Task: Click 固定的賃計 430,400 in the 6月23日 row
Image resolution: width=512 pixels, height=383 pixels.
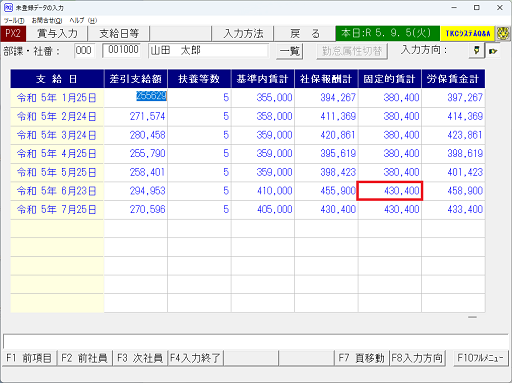Action: (390, 191)
